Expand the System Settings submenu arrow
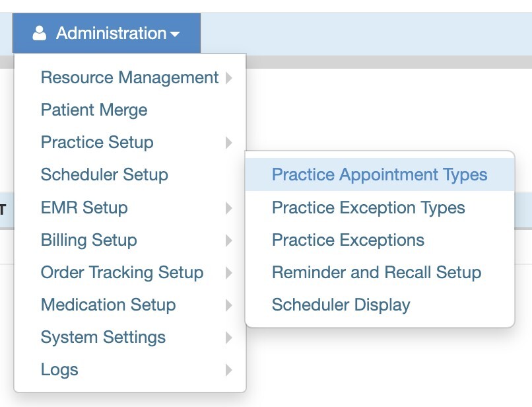This screenshot has width=532, height=407. click(x=228, y=338)
